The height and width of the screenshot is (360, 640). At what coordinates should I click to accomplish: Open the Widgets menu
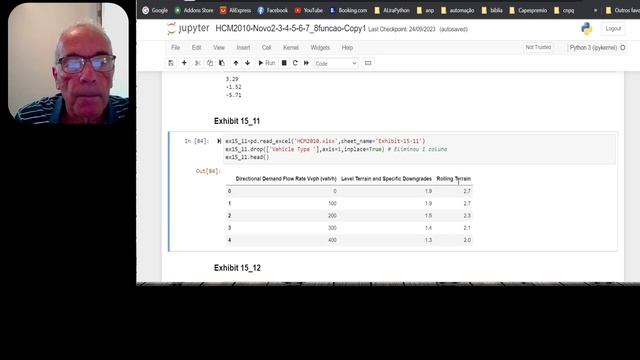point(320,48)
